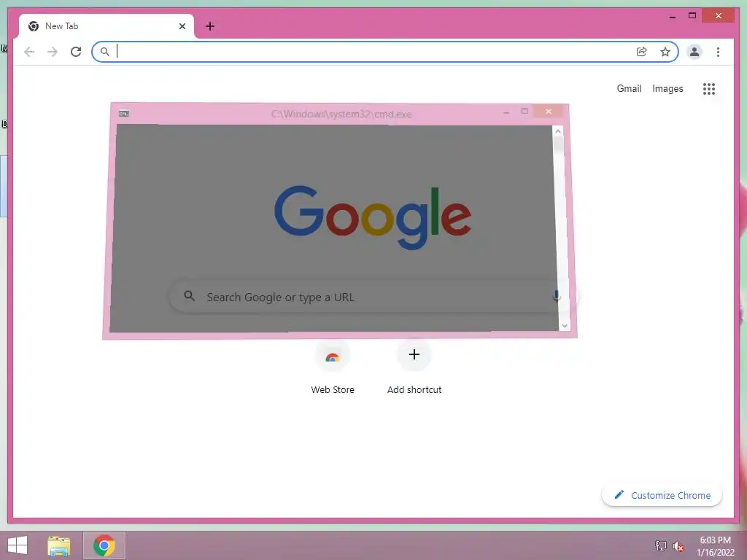Click Customize Chrome button
The image size is (747, 560).
pyautogui.click(x=662, y=495)
